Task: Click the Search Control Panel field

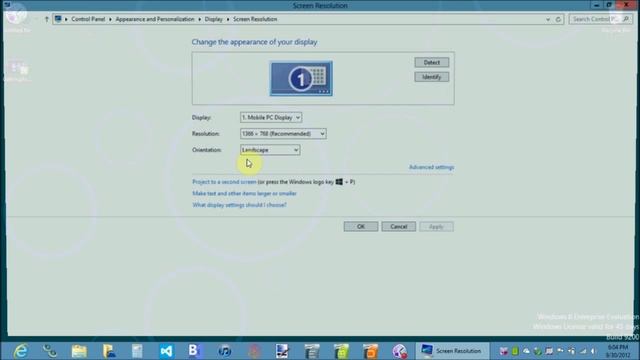Action: click(x=600, y=19)
